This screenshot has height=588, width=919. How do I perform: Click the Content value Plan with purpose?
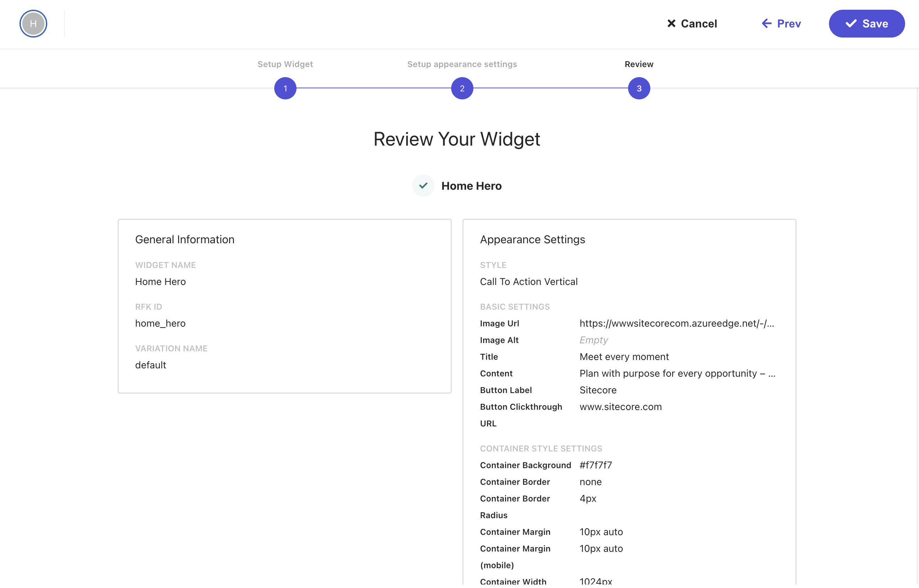(677, 374)
